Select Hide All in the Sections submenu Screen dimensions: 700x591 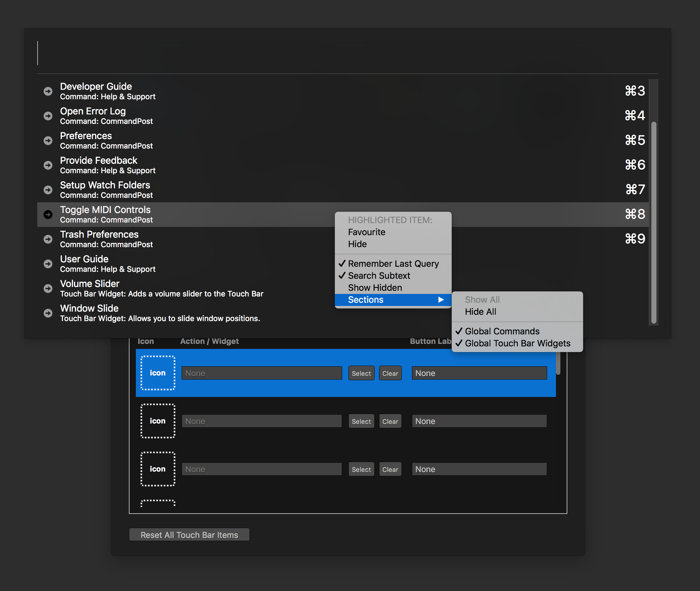[481, 312]
